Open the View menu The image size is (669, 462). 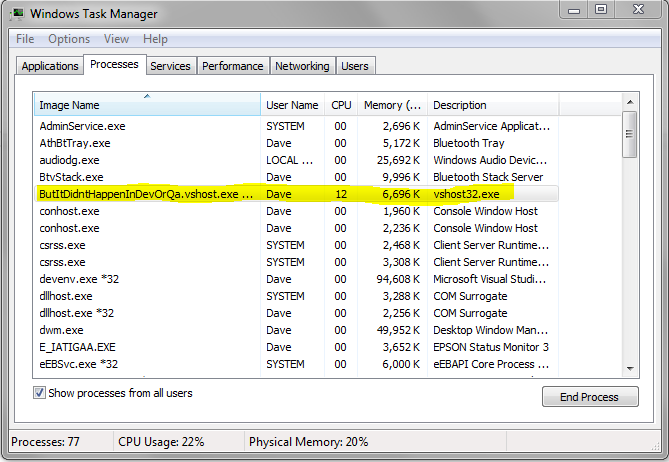116,39
